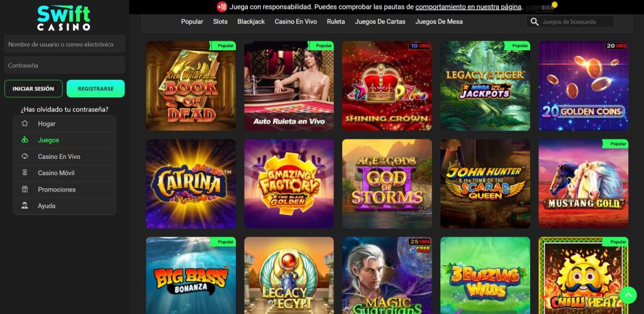Click the Registrarse button

tap(96, 89)
